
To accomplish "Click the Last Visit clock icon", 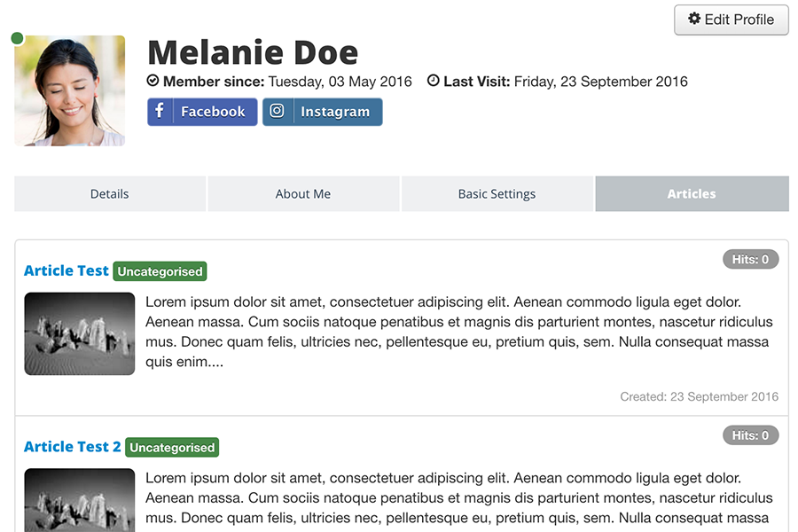I will click(x=433, y=81).
